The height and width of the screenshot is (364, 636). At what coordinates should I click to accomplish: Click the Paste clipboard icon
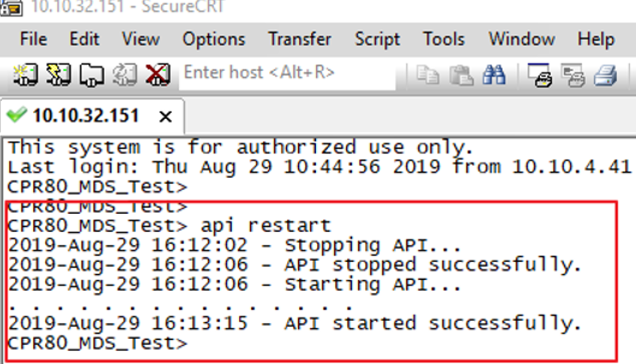(x=461, y=75)
